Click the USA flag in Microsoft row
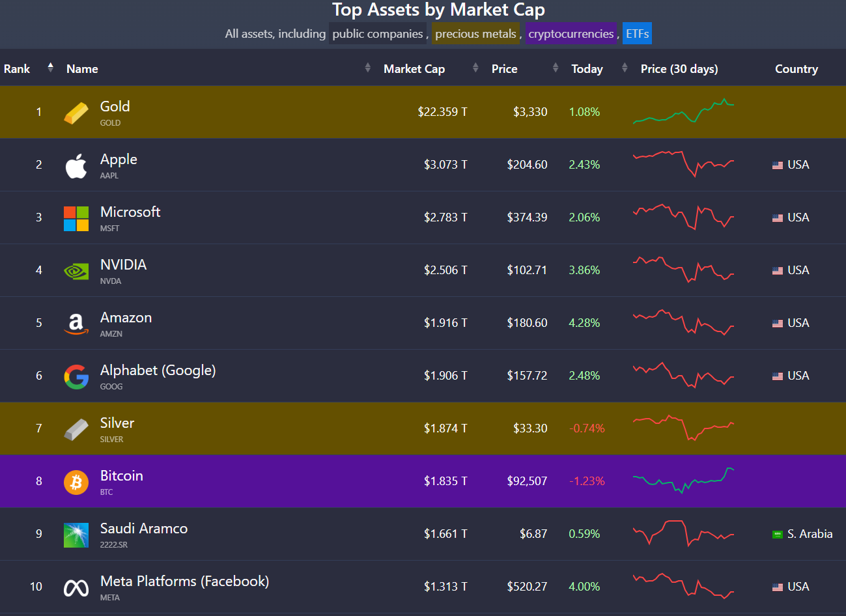The width and height of the screenshot is (846, 616). click(778, 218)
